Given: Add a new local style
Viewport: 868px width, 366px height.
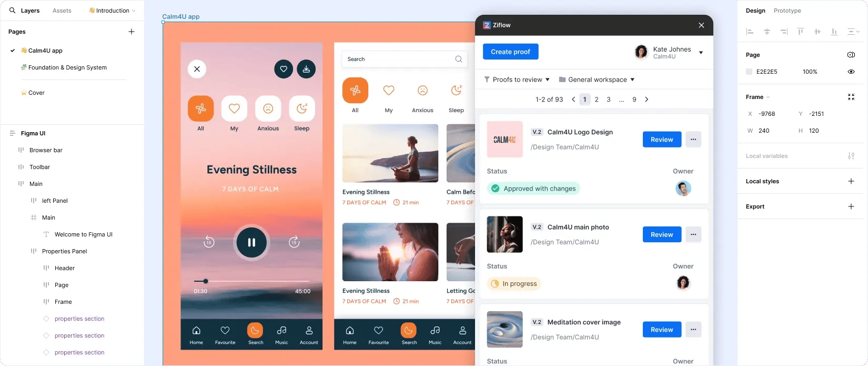Looking at the screenshot, I should pos(851,181).
